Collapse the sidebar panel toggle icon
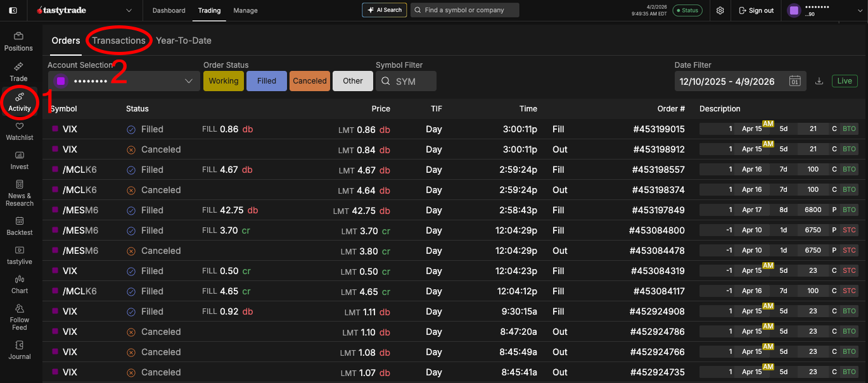 click(x=13, y=10)
